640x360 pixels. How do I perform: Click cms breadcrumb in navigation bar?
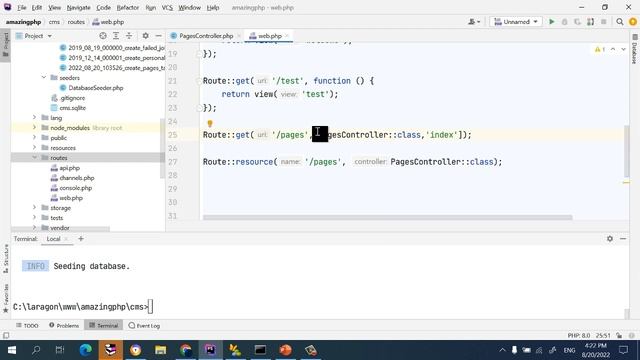tap(54, 22)
